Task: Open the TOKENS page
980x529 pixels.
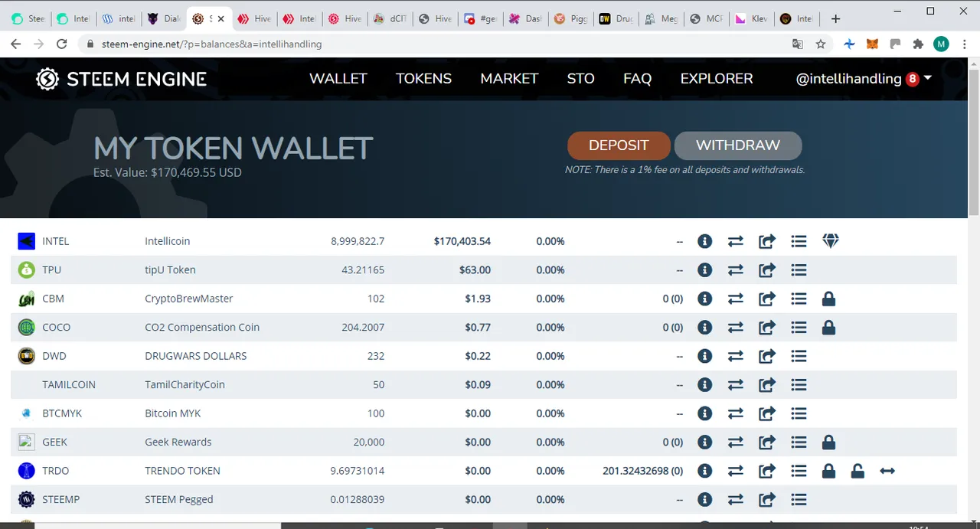Action: (x=423, y=78)
